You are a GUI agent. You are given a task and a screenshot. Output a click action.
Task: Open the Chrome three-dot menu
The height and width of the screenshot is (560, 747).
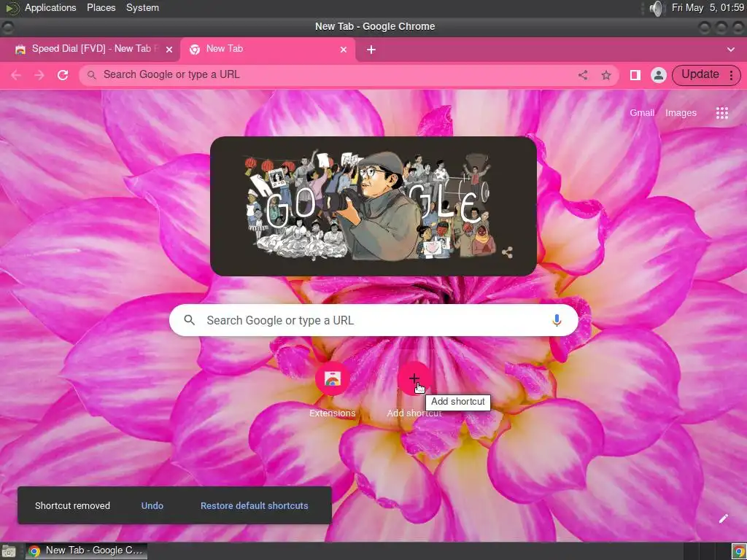coord(731,75)
